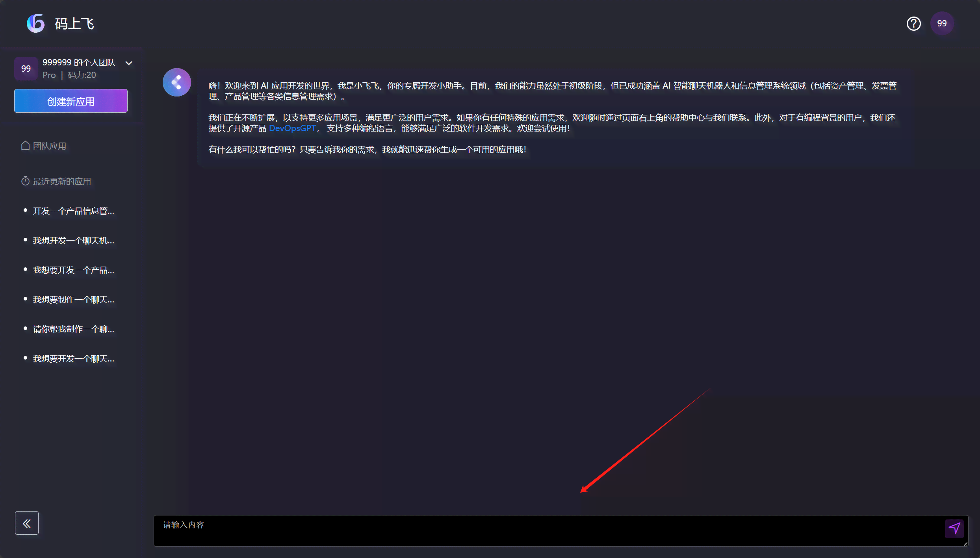Click the clock icon beside 最近更新的应用
Viewport: 980px width, 558px height.
pyautogui.click(x=25, y=181)
